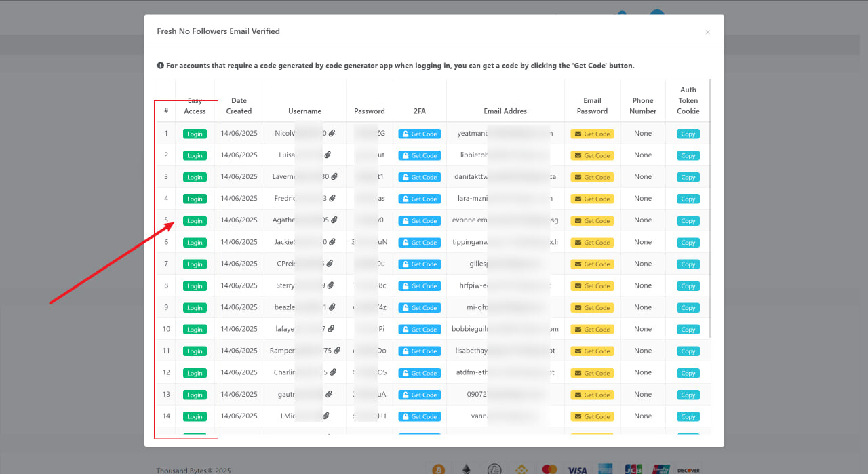
Task: Get email password code for row 2
Action: point(592,155)
